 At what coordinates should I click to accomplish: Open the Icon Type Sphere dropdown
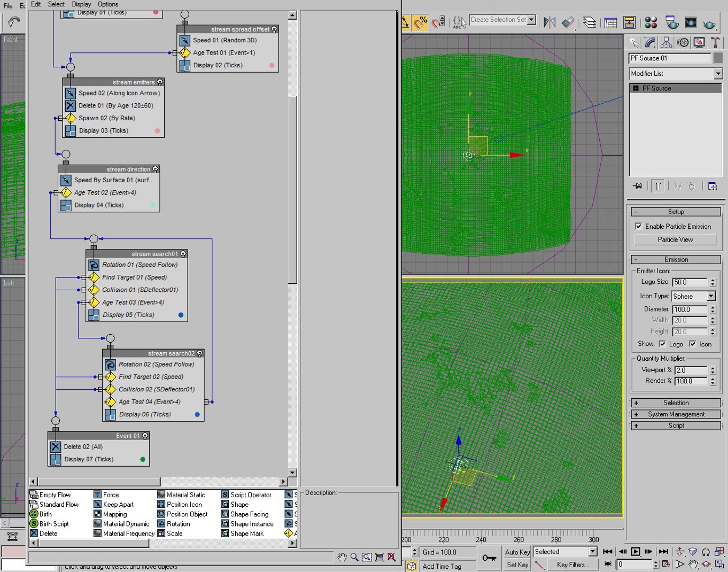694,296
